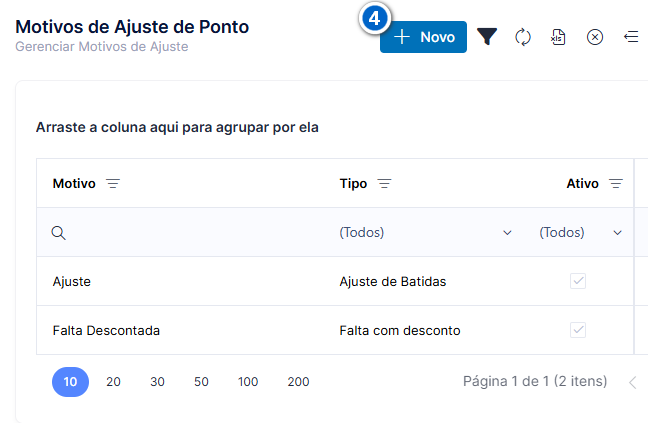Click the circled X clear icon
The width and height of the screenshot is (648, 423).
595,37
